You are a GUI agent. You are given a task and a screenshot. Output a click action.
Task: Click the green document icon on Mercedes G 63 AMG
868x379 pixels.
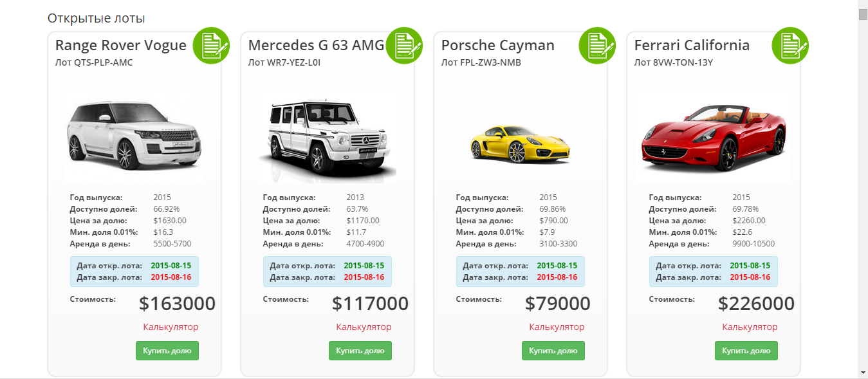coord(404,45)
